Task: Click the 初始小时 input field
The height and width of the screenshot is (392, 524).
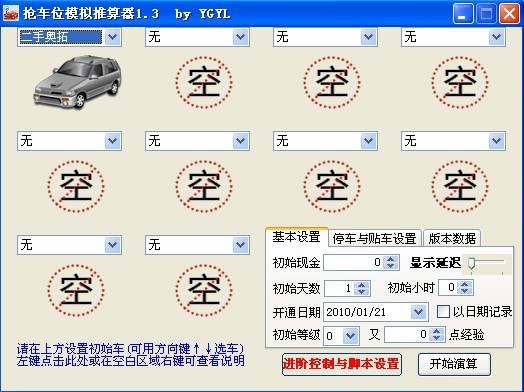Action: pyautogui.click(x=447, y=287)
